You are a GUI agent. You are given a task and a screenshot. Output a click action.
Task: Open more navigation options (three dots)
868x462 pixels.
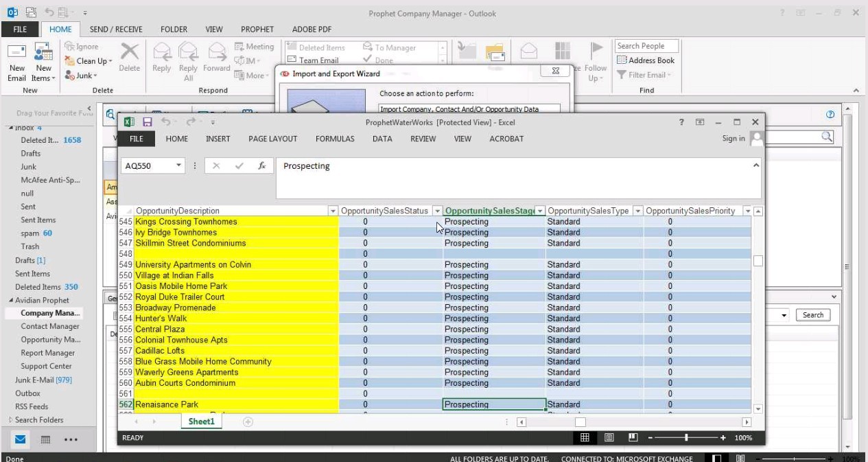click(71, 439)
